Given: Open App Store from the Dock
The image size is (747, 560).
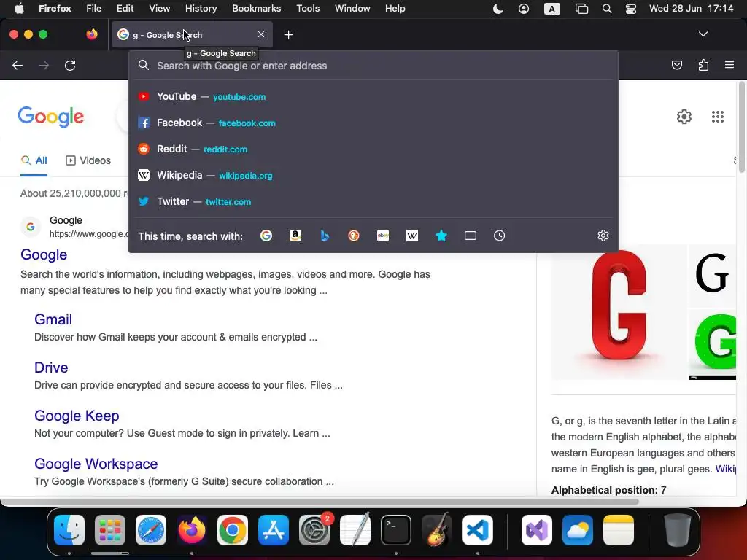Looking at the screenshot, I should 274,530.
